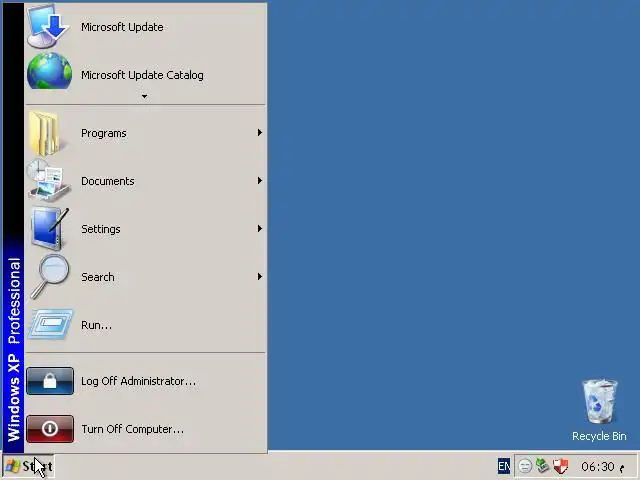
Task: Expand Search using its right arrow
Action: (x=260, y=277)
